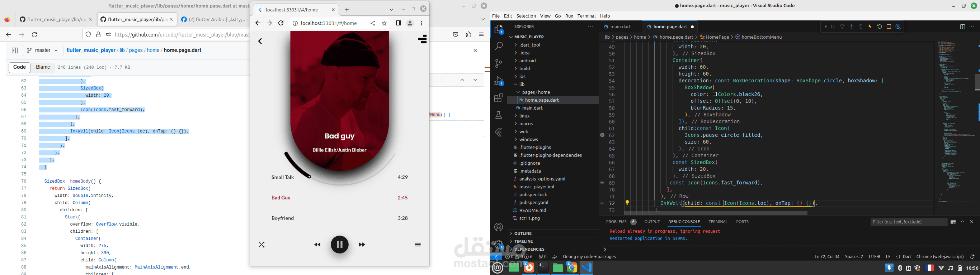980x275 pixels.
Task: Open the master branch dropdown on GitHub
Action: (43, 50)
